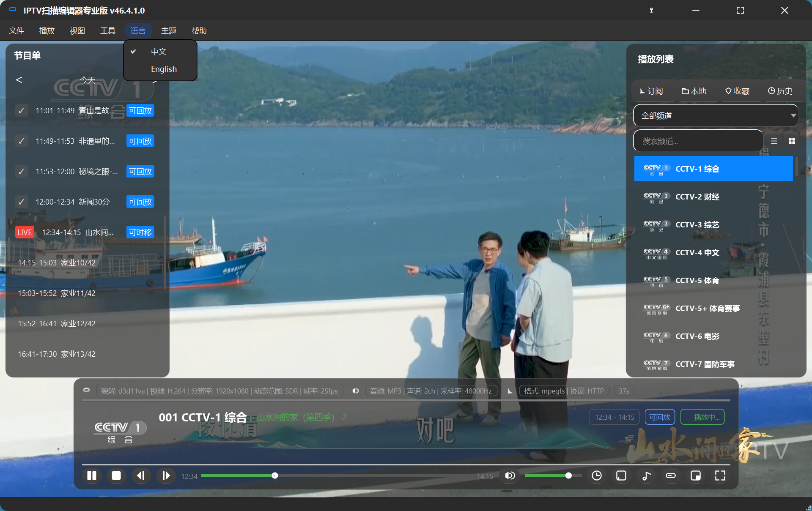The image size is (812, 511).
Task: Expand the 全部频道 category dropdown
Action: click(716, 116)
